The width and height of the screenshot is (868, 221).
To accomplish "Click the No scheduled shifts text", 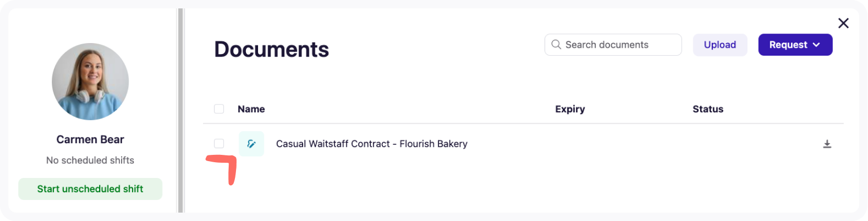I will point(90,160).
